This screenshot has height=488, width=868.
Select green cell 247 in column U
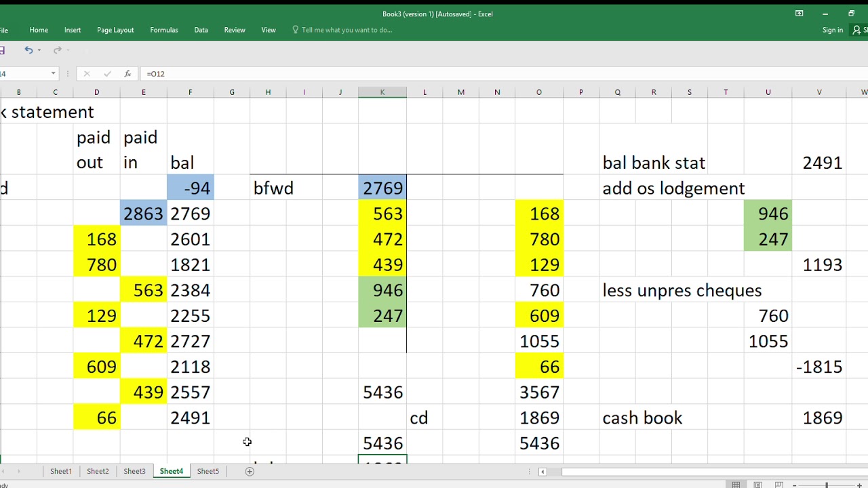click(x=768, y=239)
